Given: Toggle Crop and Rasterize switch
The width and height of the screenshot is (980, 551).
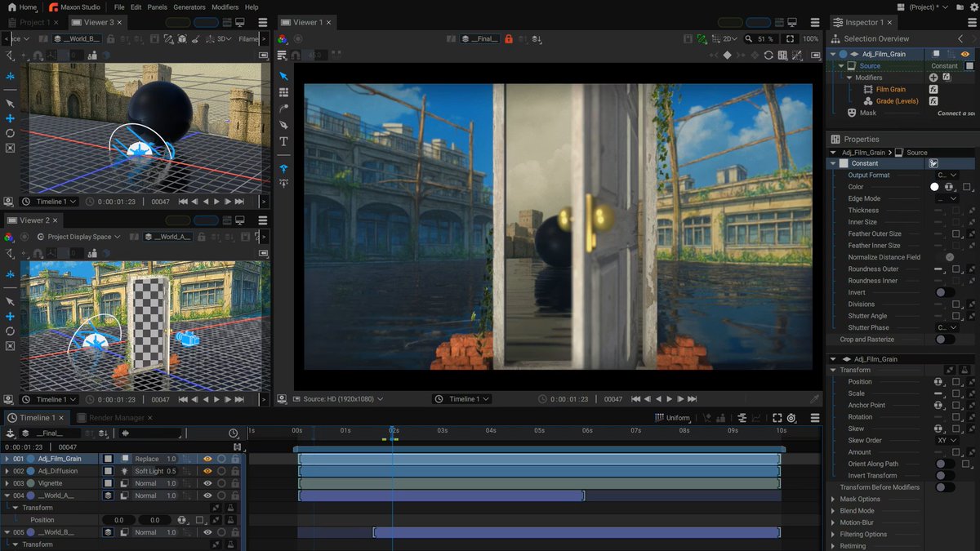Looking at the screenshot, I should click(x=944, y=340).
